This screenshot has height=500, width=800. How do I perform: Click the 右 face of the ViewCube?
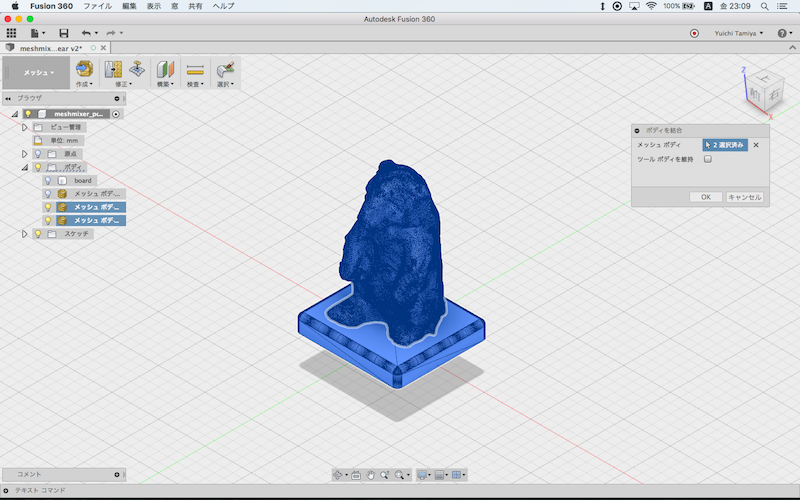tap(774, 94)
